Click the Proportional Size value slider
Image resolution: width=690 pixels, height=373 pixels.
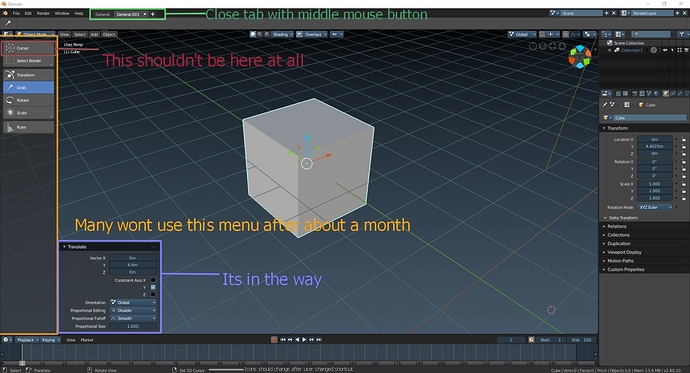coord(133,326)
